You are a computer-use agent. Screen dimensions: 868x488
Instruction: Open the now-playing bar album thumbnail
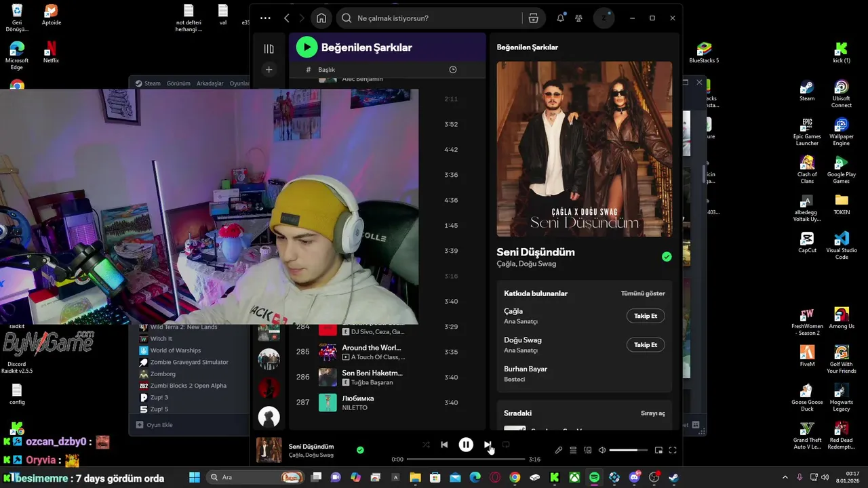(269, 450)
